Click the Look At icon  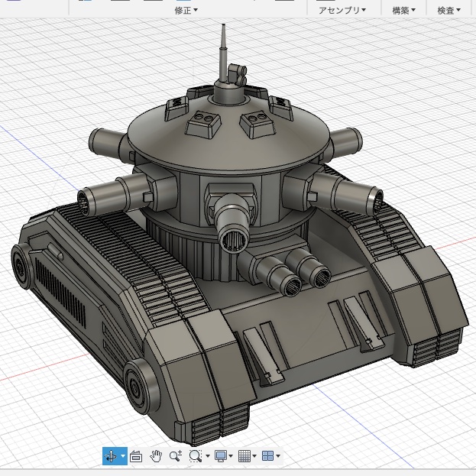136,456
